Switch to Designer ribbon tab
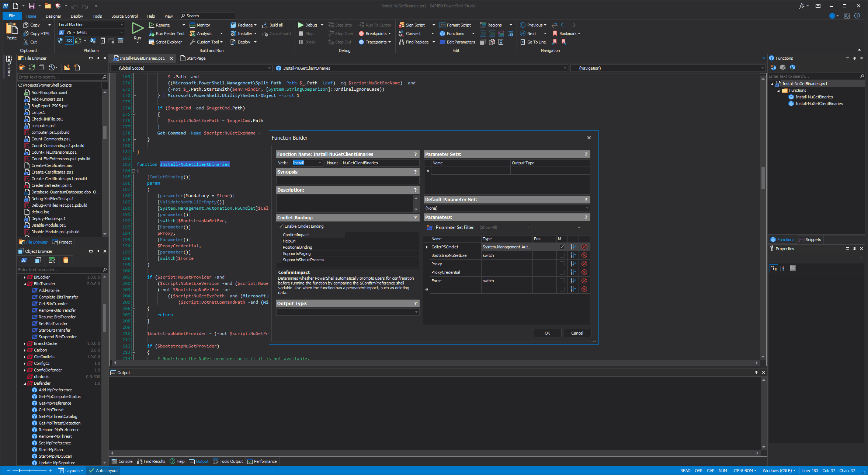868x475 pixels. coord(53,16)
